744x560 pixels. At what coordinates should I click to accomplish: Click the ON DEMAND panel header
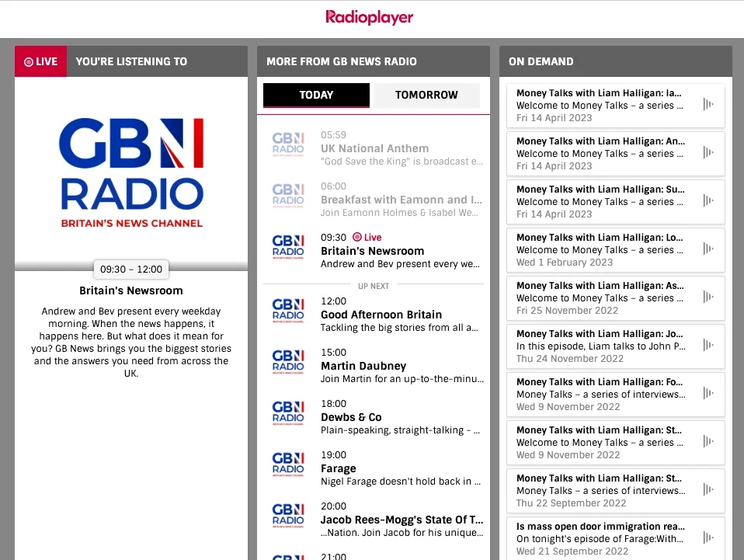coord(616,61)
